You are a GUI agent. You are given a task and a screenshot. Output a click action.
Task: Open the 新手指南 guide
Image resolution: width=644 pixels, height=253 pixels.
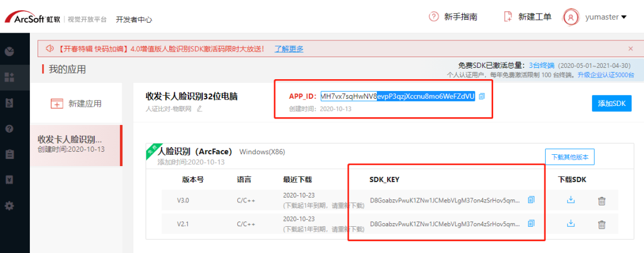tap(461, 17)
